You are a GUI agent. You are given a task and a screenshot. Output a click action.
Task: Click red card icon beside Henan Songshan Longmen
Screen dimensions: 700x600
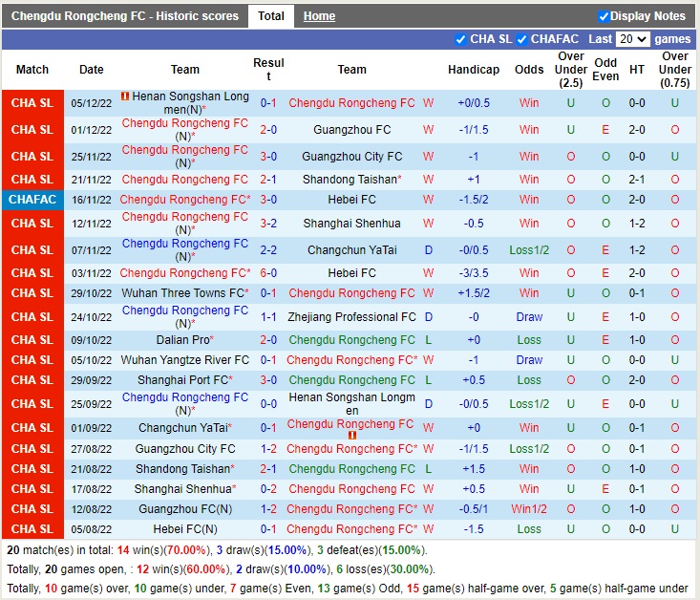124,97
